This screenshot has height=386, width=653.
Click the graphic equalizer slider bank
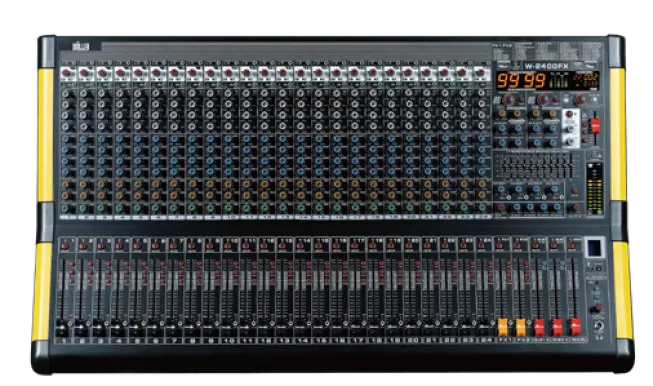click(x=537, y=166)
